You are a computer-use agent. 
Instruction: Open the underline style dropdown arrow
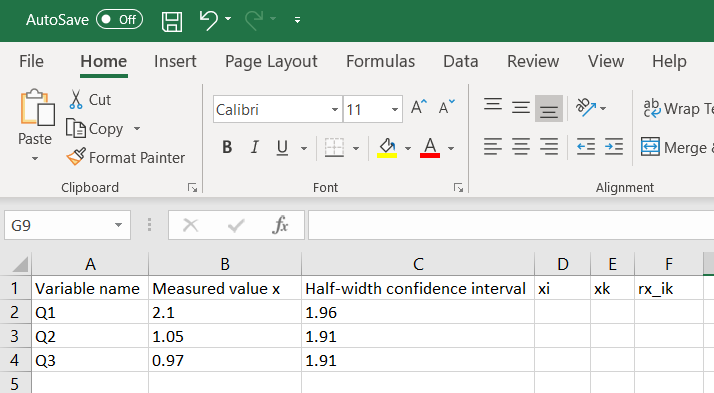304,148
